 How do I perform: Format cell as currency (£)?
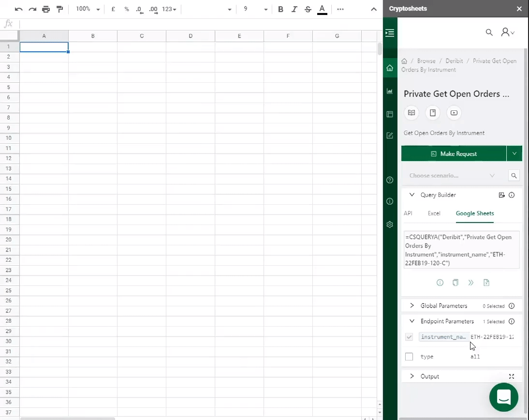(113, 9)
